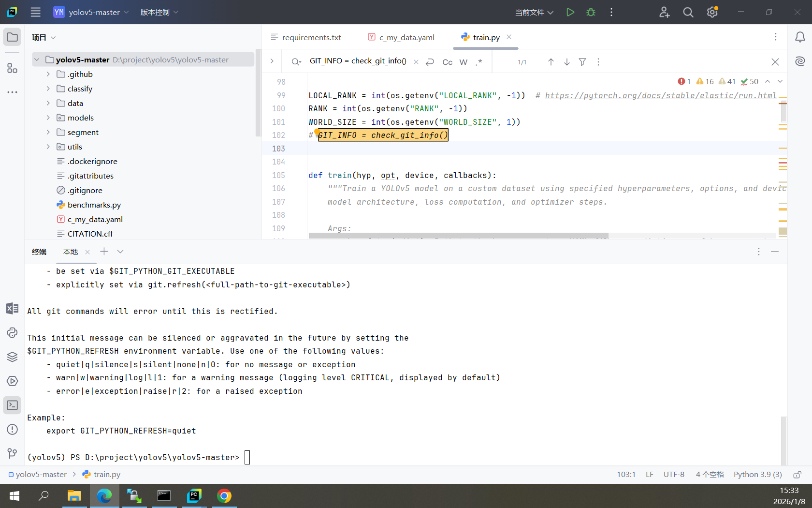Toggle the Terminal tool window
This screenshot has width=812, height=508.
(x=13, y=405)
